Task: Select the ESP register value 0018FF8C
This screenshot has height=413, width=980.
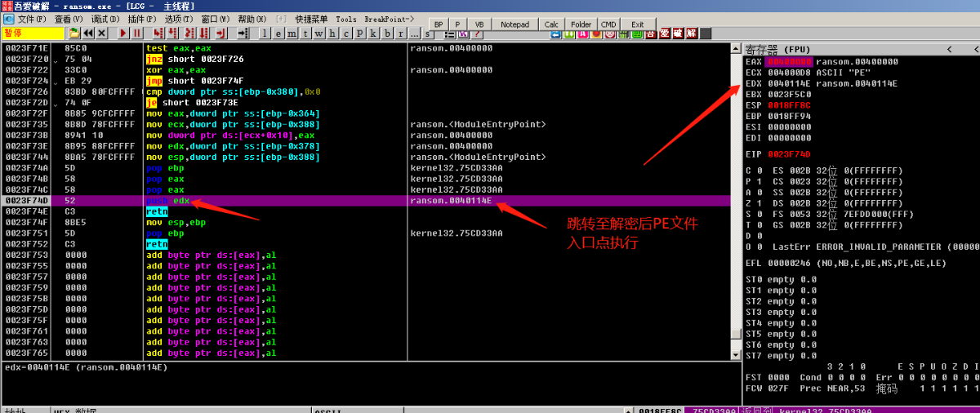Action: tap(789, 105)
